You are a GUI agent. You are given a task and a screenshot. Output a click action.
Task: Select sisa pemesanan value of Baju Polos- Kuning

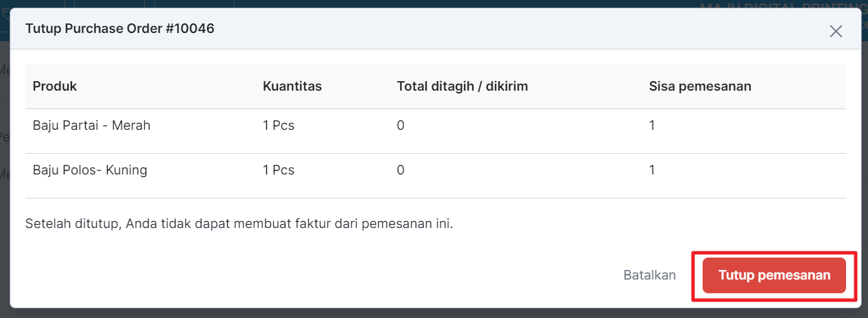click(x=653, y=170)
